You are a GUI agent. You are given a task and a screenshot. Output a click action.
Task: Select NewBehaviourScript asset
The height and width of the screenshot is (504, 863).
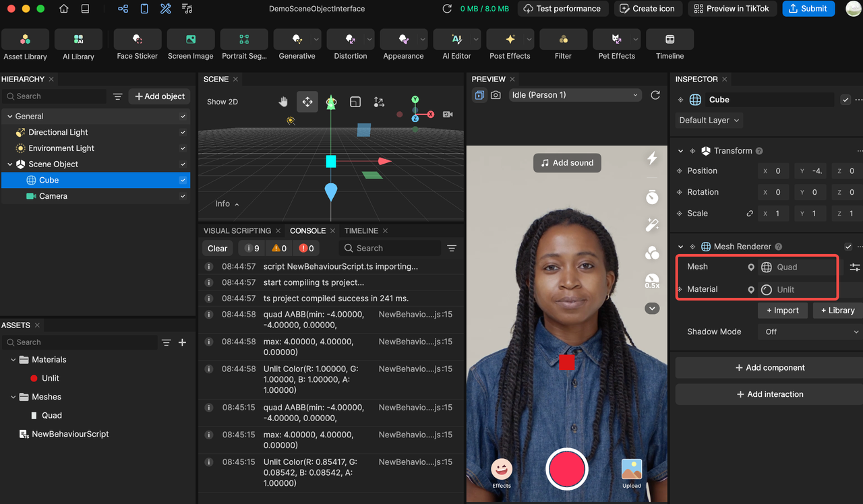(64, 435)
